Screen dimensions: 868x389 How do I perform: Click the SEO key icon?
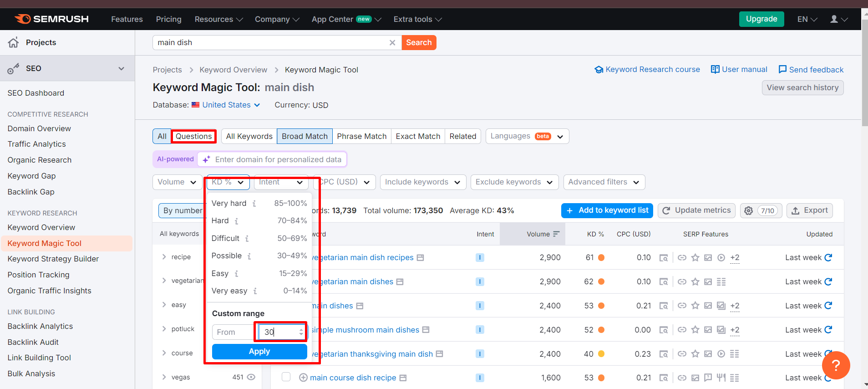13,68
